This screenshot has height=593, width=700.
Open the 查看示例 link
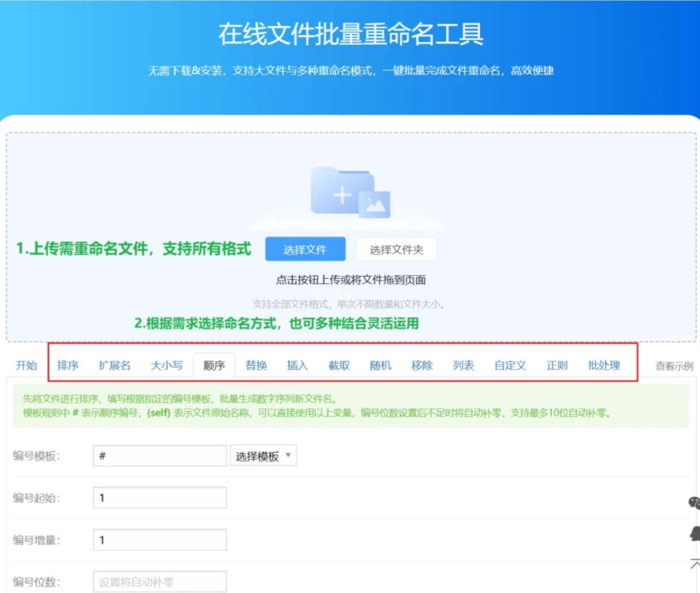pyautogui.click(x=674, y=366)
